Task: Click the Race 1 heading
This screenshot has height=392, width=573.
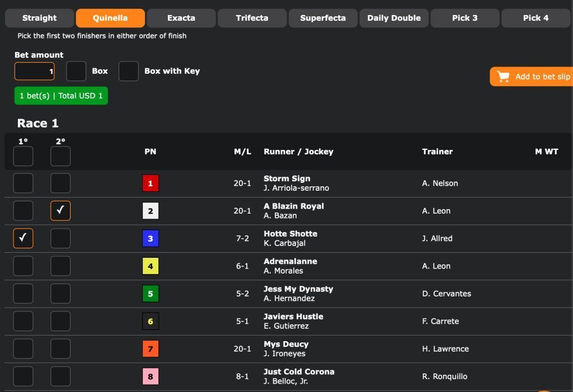Action: 37,123
